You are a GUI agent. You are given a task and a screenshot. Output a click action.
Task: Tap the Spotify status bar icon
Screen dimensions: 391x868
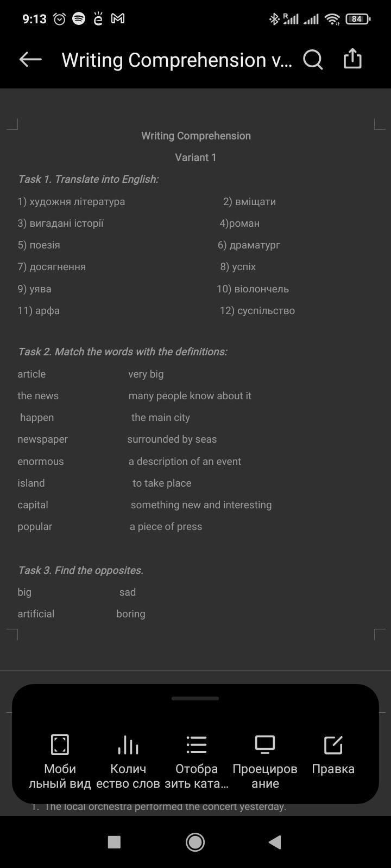[x=79, y=19]
